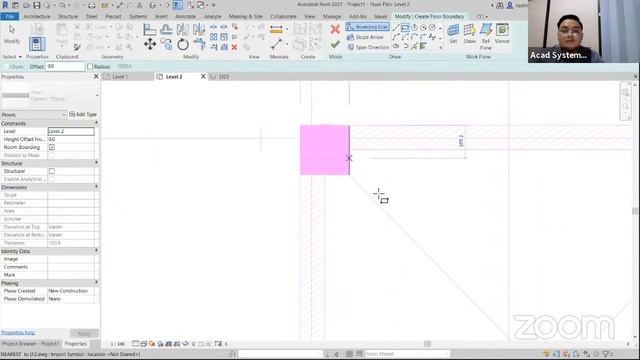Click the Ref Plane tool
This screenshot has width=640, height=360.
pyautogui.click(x=486, y=36)
